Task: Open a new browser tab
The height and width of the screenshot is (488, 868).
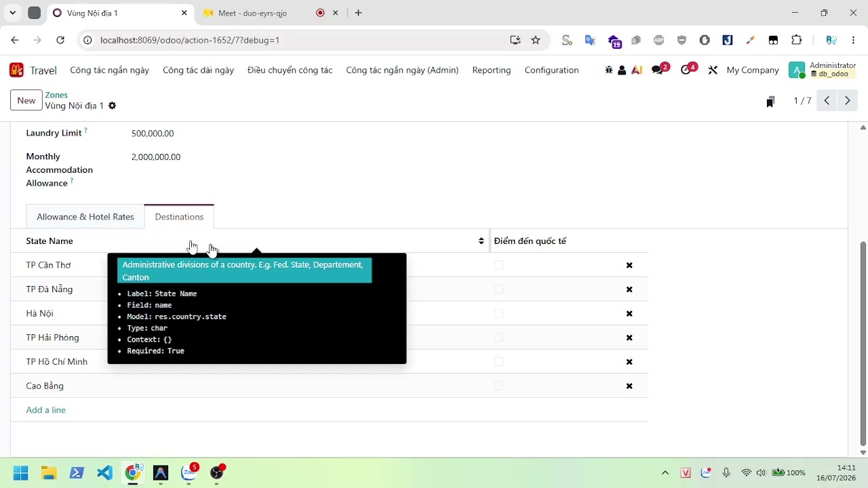Action: 359,13
